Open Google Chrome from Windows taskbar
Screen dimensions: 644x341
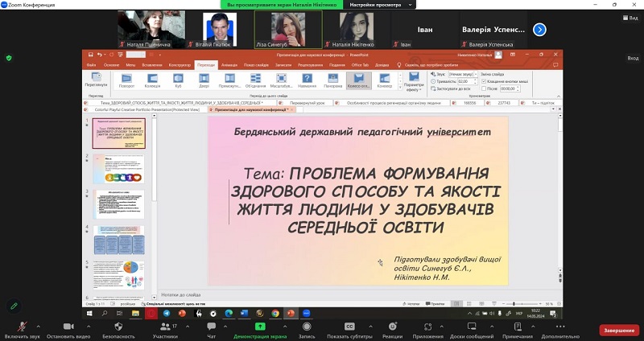click(x=275, y=314)
